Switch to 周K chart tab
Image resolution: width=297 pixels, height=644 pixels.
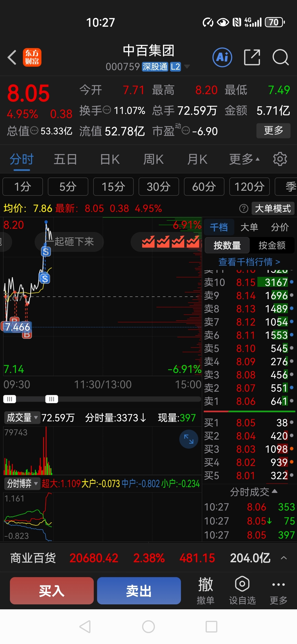coord(153,159)
